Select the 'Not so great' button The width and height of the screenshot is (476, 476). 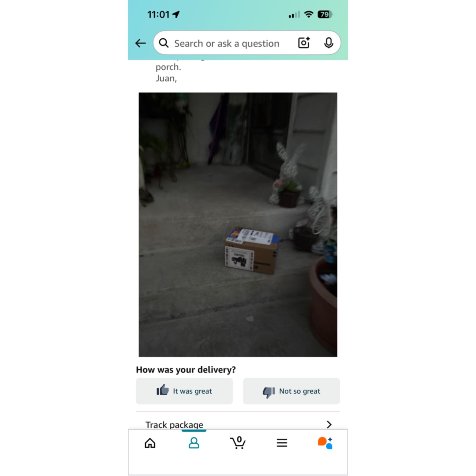pyautogui.click(x=292, y=391)
